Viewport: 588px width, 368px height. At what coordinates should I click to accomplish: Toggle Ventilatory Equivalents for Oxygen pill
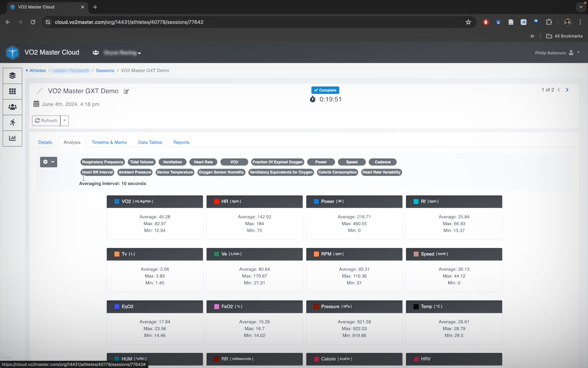[x=281, y=172]
